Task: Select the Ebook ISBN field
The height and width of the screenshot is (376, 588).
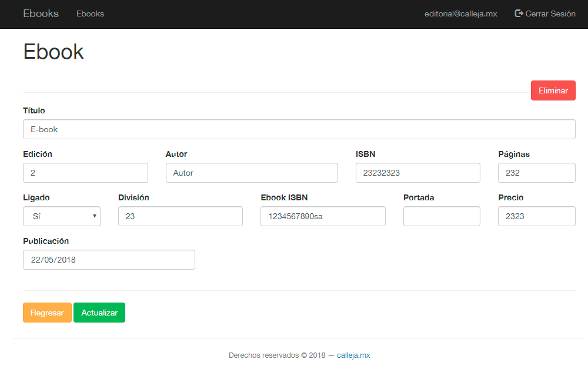Action: pos(323,216)
